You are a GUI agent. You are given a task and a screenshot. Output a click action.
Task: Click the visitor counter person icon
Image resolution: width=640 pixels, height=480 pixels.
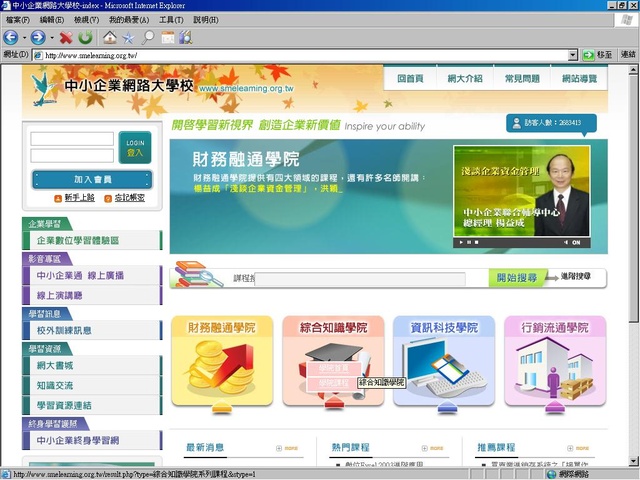click(x=517, y=123)
